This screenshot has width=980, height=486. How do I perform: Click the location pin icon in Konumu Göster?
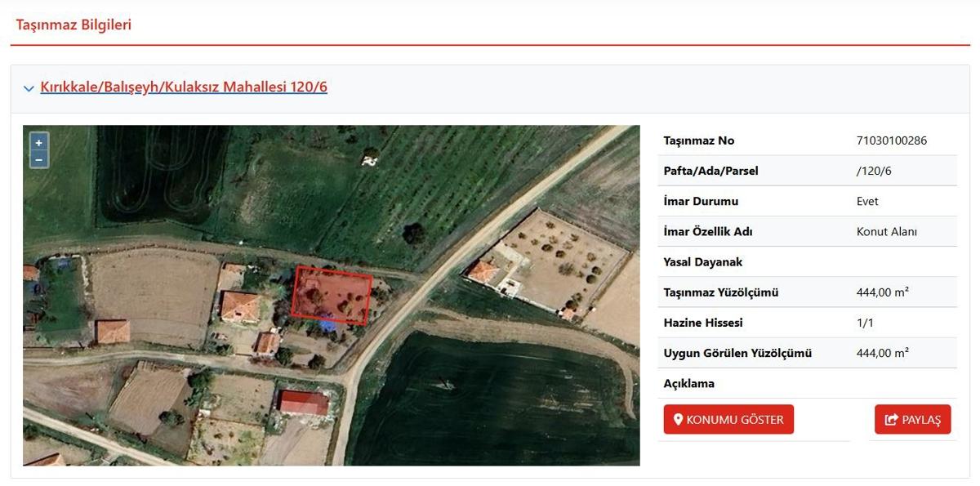click(677, 420)
